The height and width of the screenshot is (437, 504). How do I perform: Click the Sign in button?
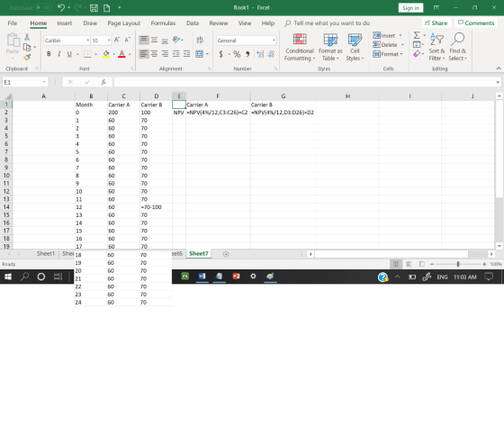click(x=410, y=8)
